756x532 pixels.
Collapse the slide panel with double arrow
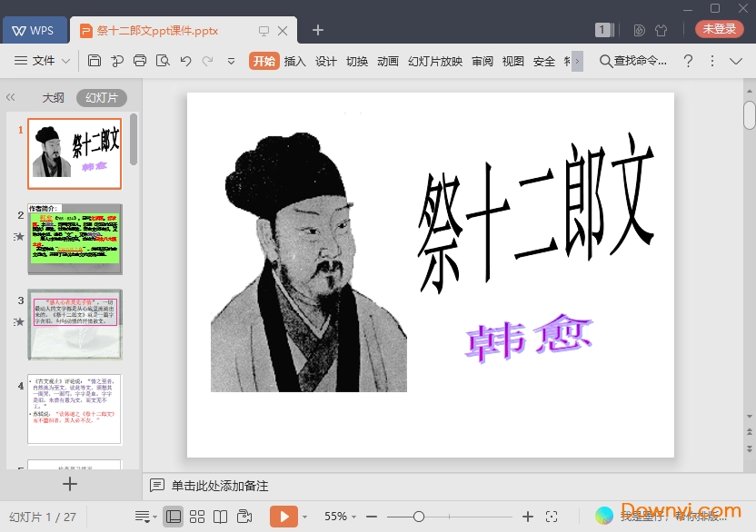coord(11,97)
